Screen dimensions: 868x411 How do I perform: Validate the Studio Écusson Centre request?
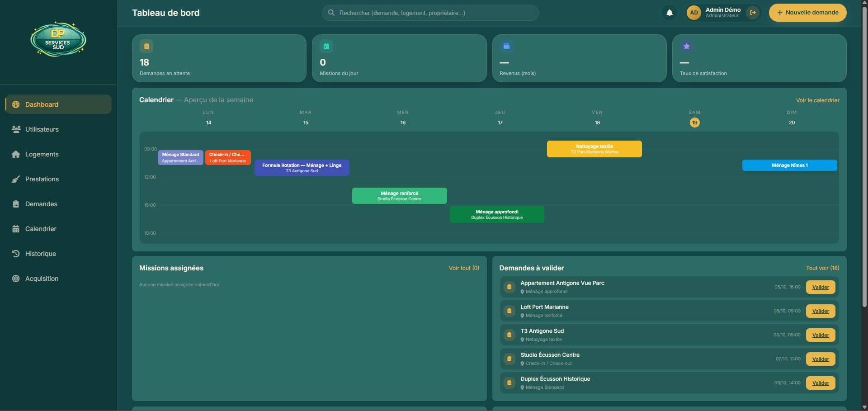point(821,359)
